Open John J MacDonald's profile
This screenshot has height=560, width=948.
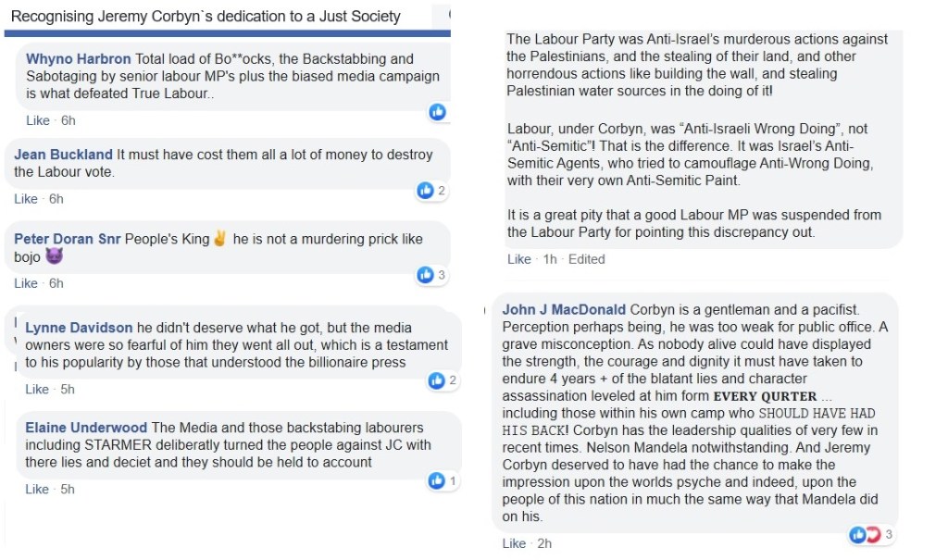(564, 309)
